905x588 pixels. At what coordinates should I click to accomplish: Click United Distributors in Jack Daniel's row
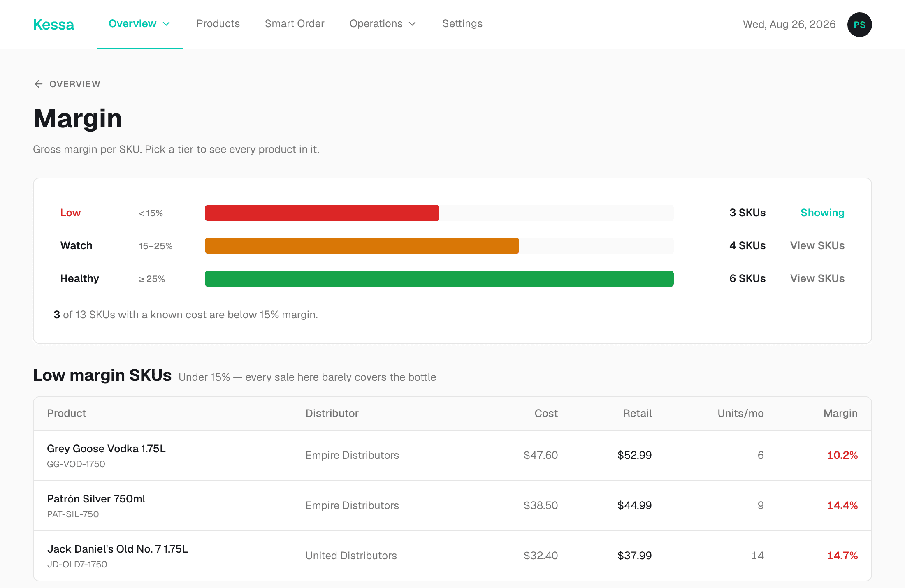351,556
